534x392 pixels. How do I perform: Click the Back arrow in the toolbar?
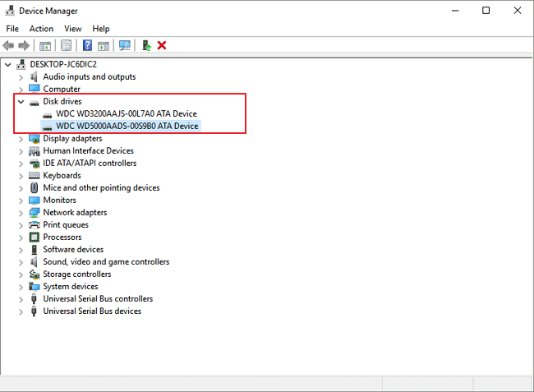(8, 45)
